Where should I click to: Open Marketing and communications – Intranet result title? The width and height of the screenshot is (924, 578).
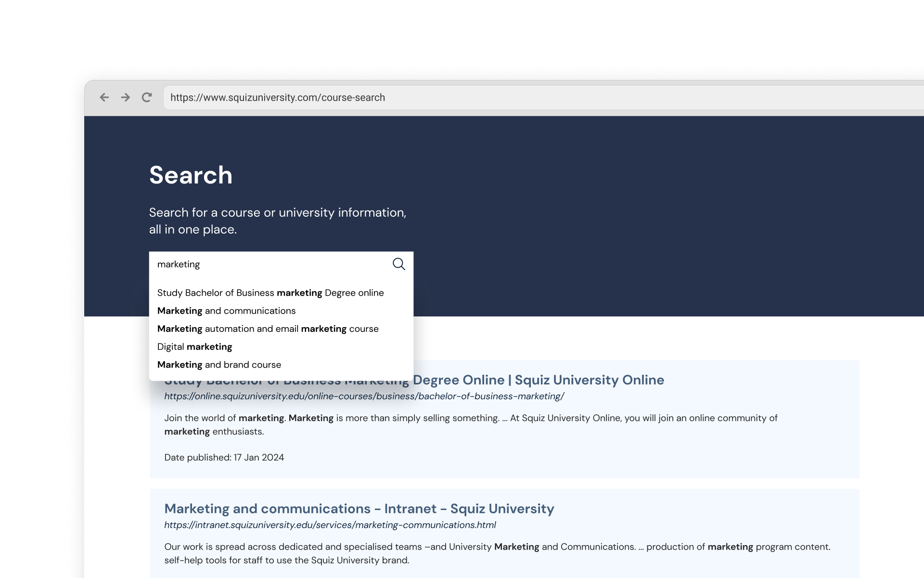[x=359, y=509]
